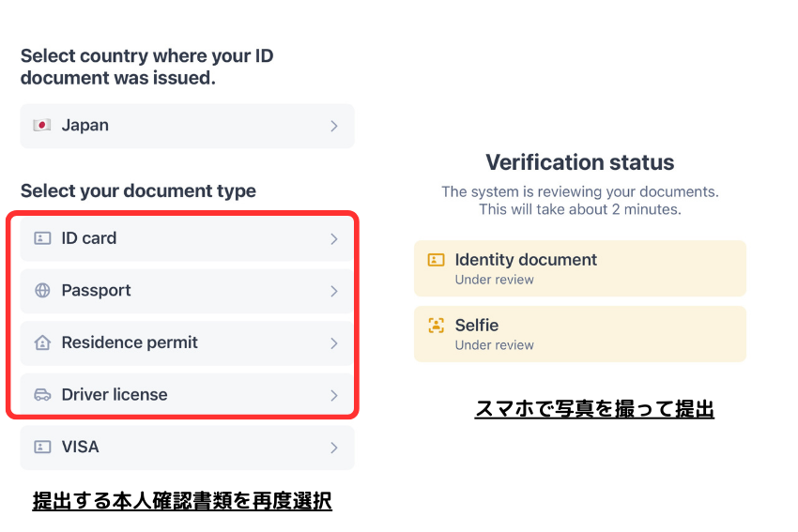This screenshot has height=532, width=798.
Task: Open the Driver license row chevron
Action: pyautogui.click(x=333, y=395)
